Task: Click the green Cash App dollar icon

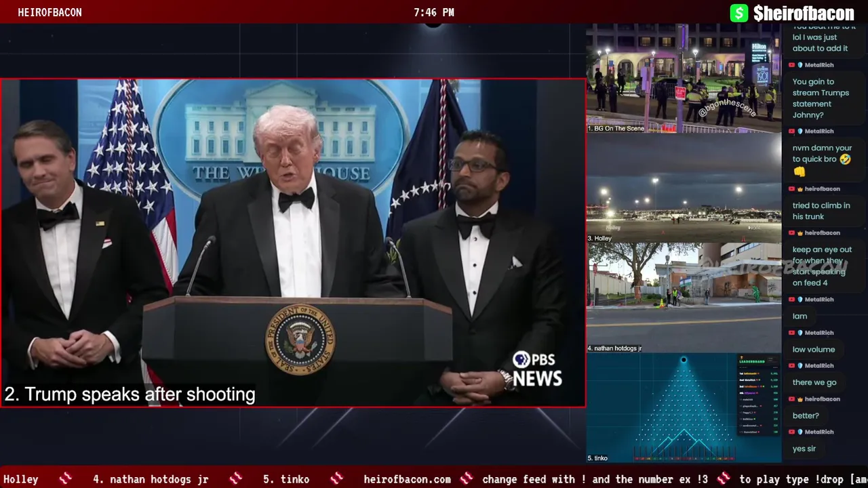Action: [x=739, y=13]
